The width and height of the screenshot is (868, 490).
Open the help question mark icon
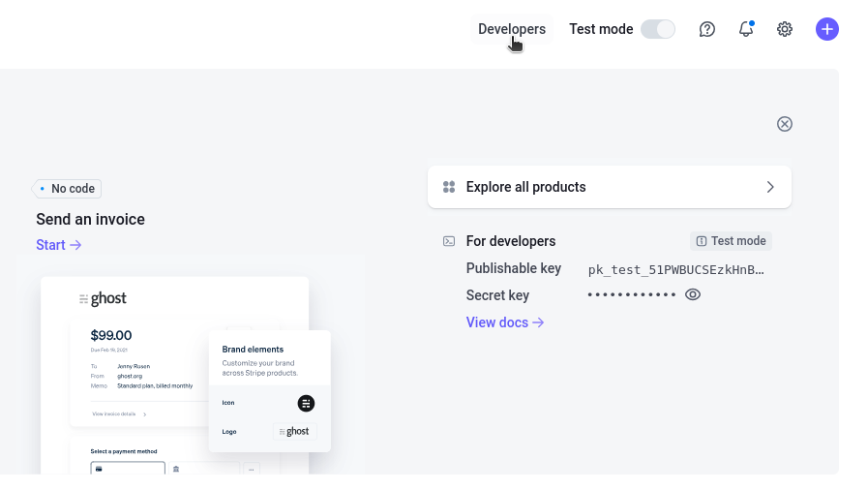(x=707, y=29)
